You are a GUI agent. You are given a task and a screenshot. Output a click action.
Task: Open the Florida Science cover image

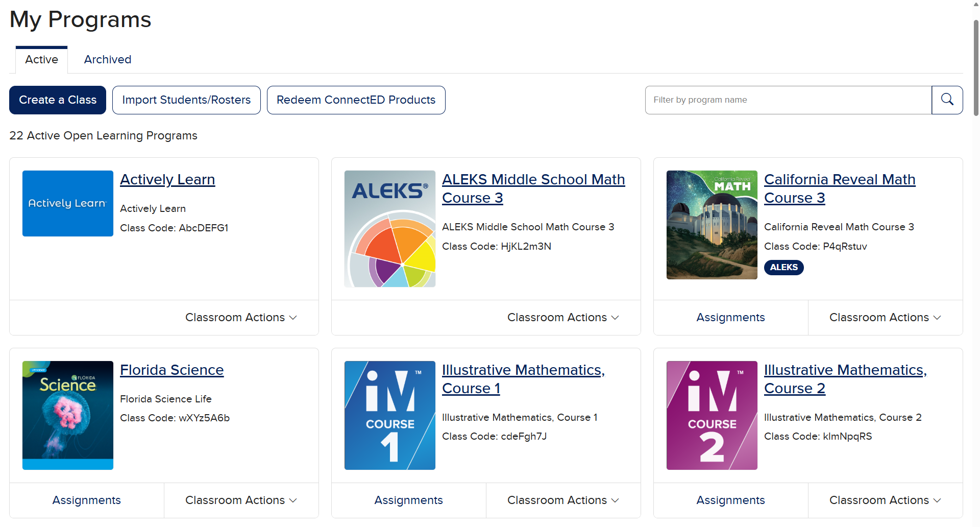[x=68, y=415]
